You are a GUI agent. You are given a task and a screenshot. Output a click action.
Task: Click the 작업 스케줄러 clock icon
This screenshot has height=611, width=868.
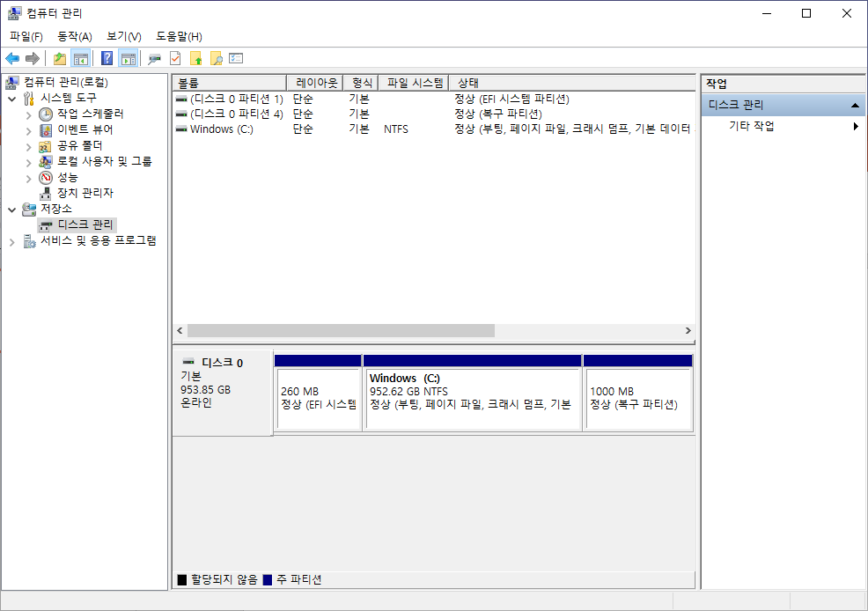[46, 114]
